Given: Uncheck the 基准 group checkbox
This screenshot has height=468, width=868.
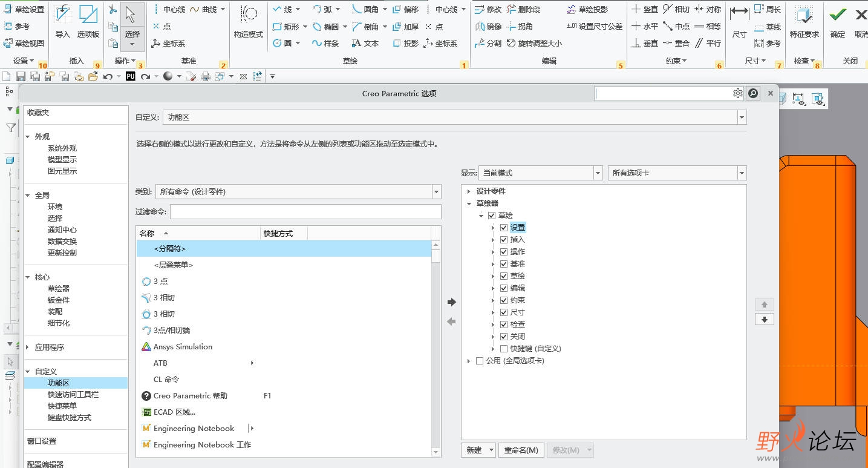Looking at the screenshot, I should (504, 264).
